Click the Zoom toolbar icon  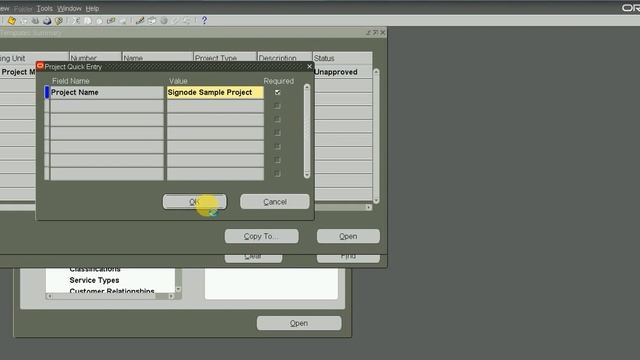pyautogui.click(x=152, y=20)
